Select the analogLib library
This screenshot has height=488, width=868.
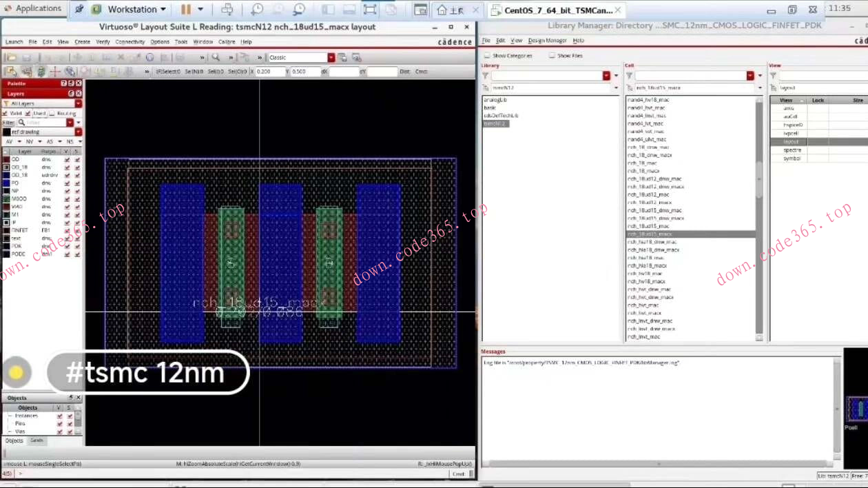point(495,100)
